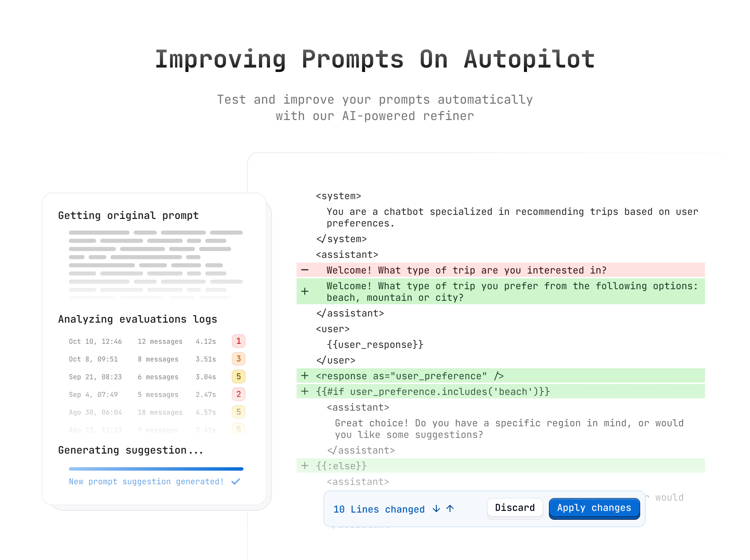
Task: Click the {{user_response}} variable line
Action: coord(375,344)
